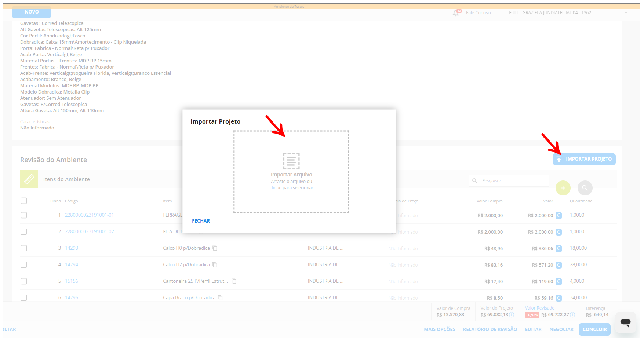Click the ruler icon beside Itens do Ambiente
Viewport: 644px width, 340px height.
(29, 179)
